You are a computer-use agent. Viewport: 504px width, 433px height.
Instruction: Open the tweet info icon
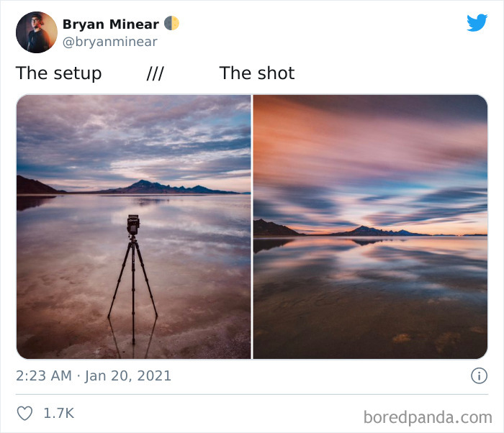coord(479,375)
